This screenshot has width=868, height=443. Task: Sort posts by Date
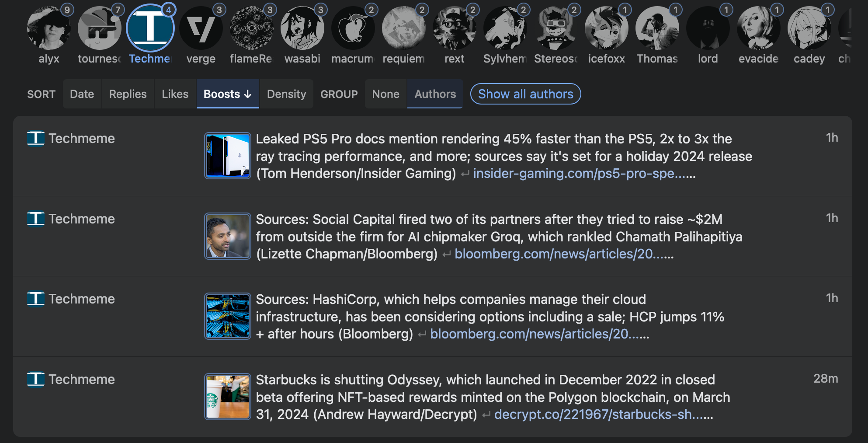point(82,94)
